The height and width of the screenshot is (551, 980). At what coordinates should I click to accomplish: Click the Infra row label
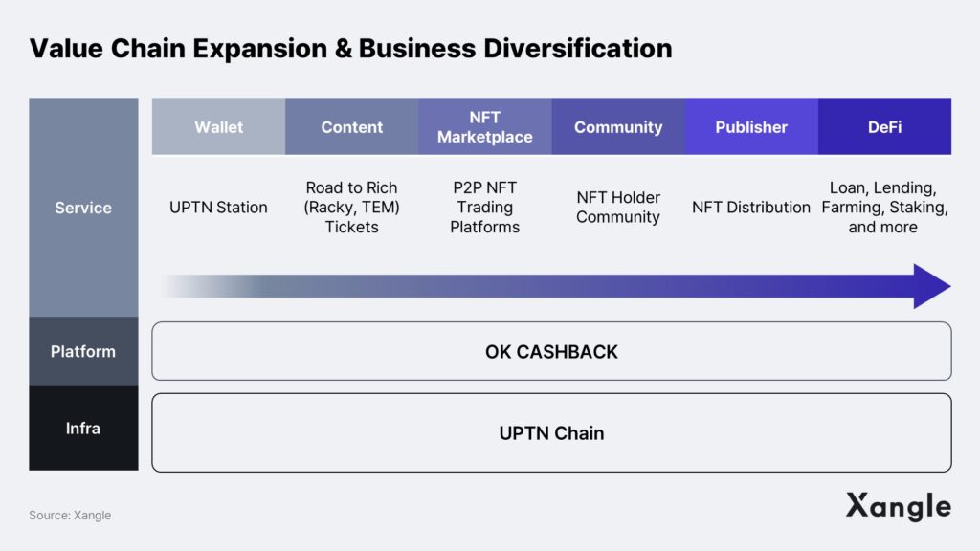pyautogui.click(x=83, y=428)
